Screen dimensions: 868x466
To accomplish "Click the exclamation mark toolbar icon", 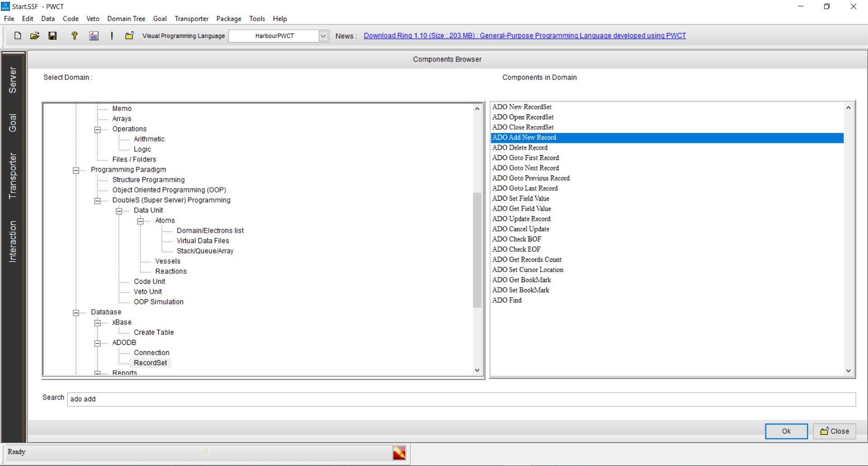I will [112, 36].
